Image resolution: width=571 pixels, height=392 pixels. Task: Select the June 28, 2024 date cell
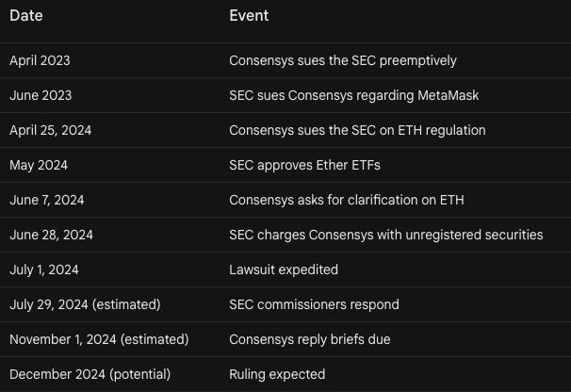click(x=51, y=235)
